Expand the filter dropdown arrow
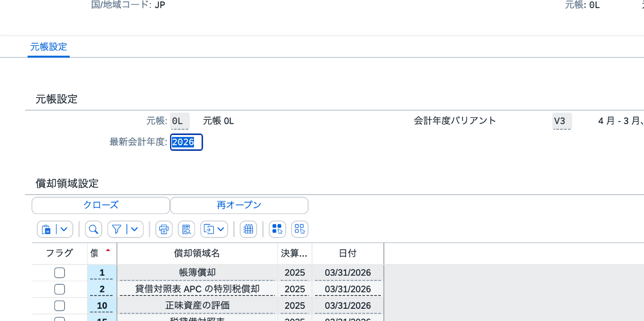This screenshot has height=321, width=644. pos(134,229)
